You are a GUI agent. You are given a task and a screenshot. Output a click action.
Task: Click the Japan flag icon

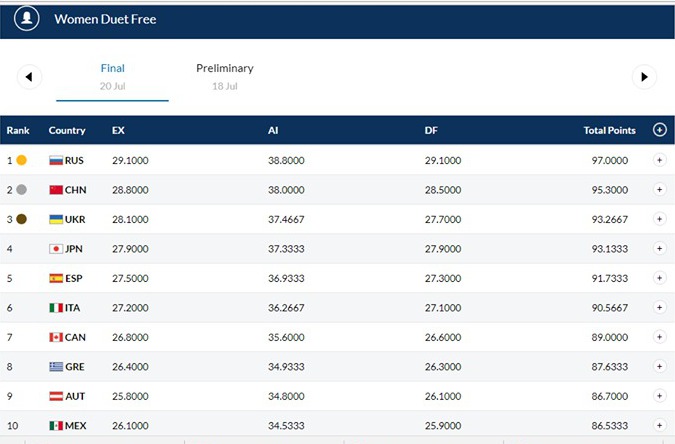(56, 249)
